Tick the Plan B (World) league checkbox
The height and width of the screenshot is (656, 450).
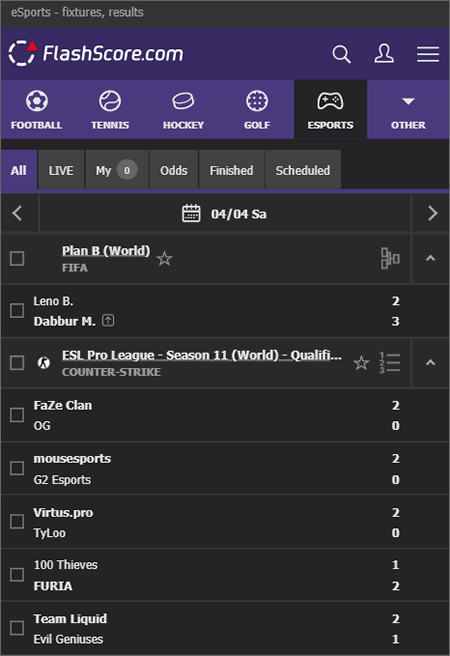[x=17, y=259]
